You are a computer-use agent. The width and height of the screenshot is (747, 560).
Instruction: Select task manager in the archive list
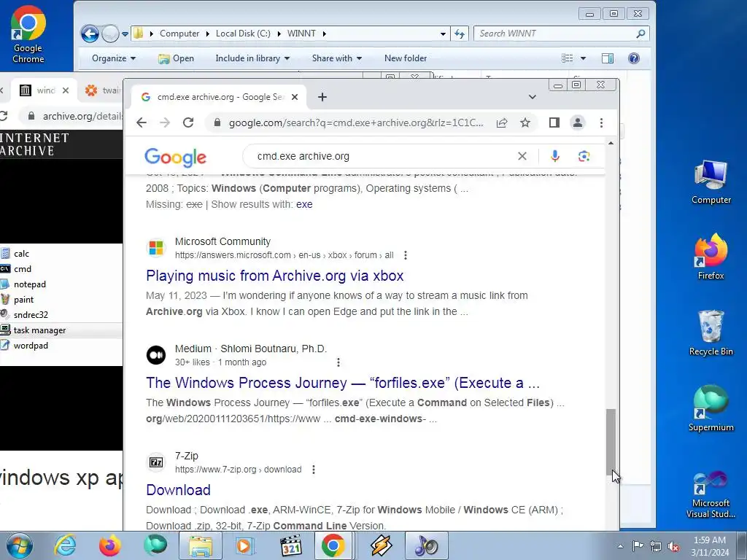[39, 330]
